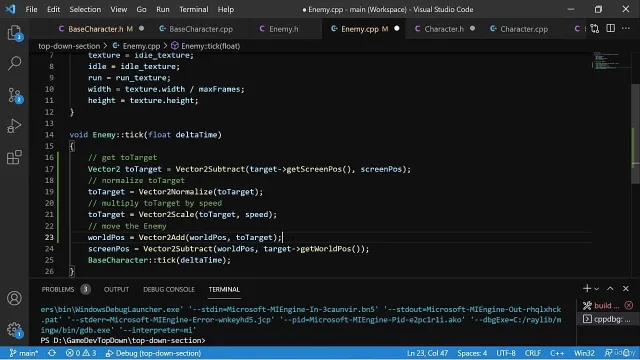640x360 pixels.
Task: Activate the Enemy.cpp tab
Action: (363, 29)
